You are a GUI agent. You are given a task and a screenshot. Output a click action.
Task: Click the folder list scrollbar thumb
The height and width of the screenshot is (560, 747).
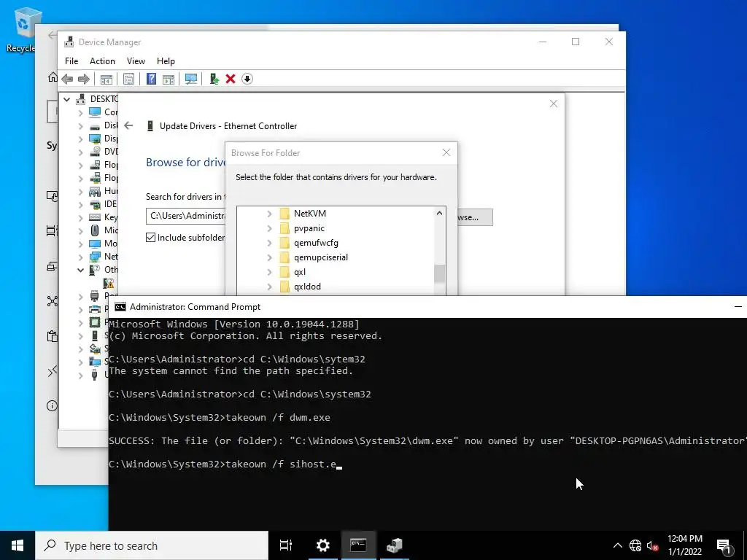439,274
